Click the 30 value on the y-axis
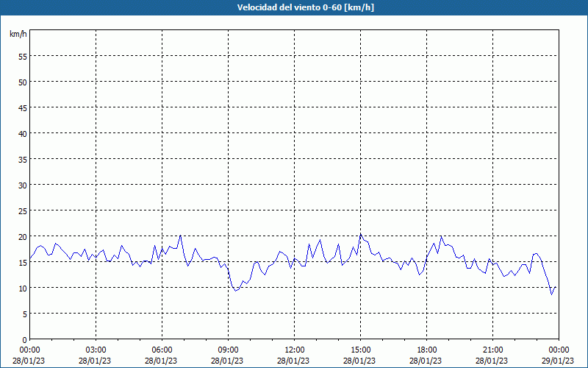The height and width of the screenshot is (368, 588). point(23,185)
